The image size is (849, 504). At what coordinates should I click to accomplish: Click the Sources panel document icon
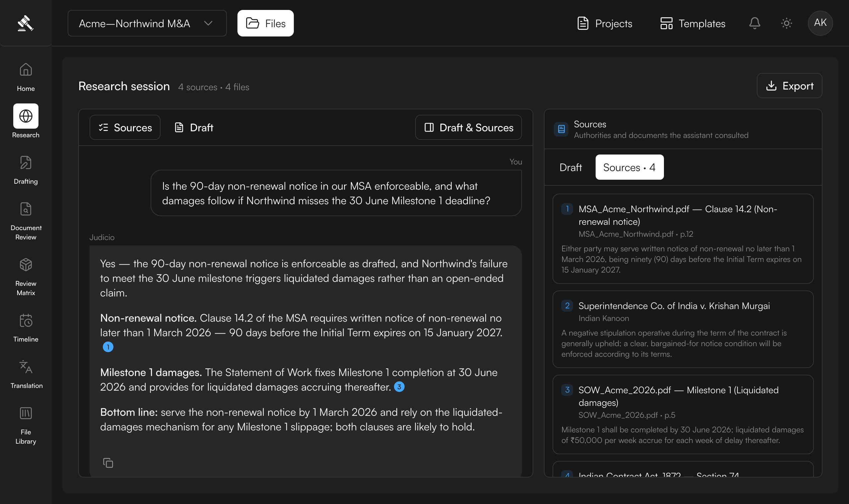pos(561,129)
